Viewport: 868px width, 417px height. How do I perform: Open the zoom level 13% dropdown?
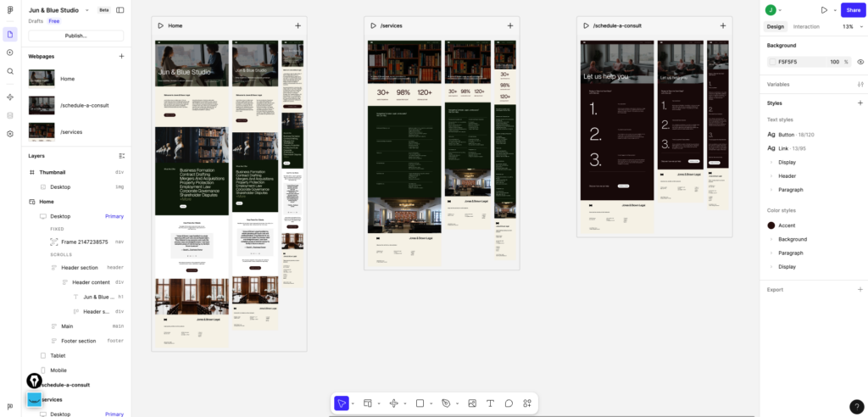(849, 26)
